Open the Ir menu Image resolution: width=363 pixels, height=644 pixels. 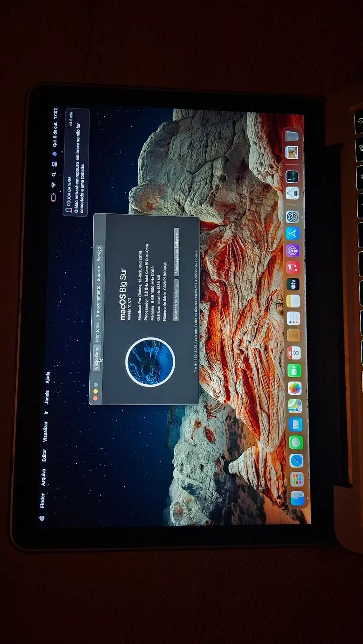tap(46, 412)
